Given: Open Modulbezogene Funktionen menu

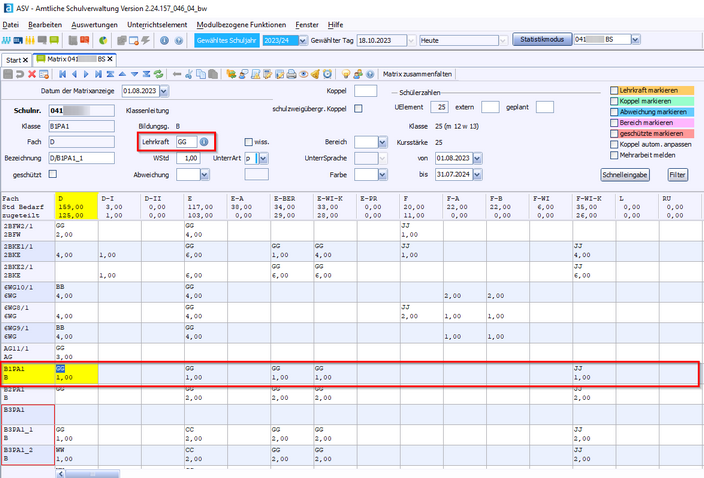Looking at the screenshot, I should tap(241, 25).
